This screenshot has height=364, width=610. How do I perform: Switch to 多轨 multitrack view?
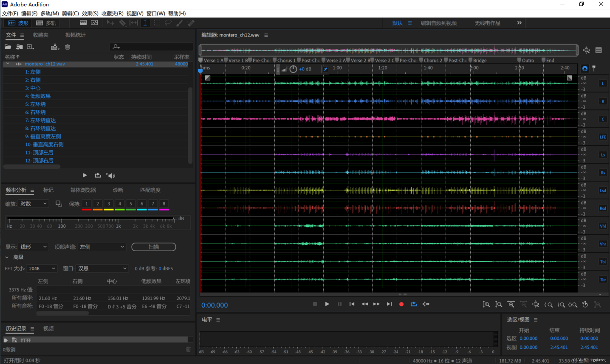click(x=46, y=23)
